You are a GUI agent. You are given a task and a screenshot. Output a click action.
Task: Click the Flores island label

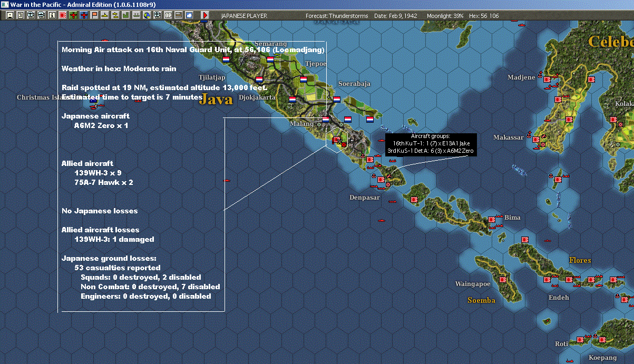(580, 260)
